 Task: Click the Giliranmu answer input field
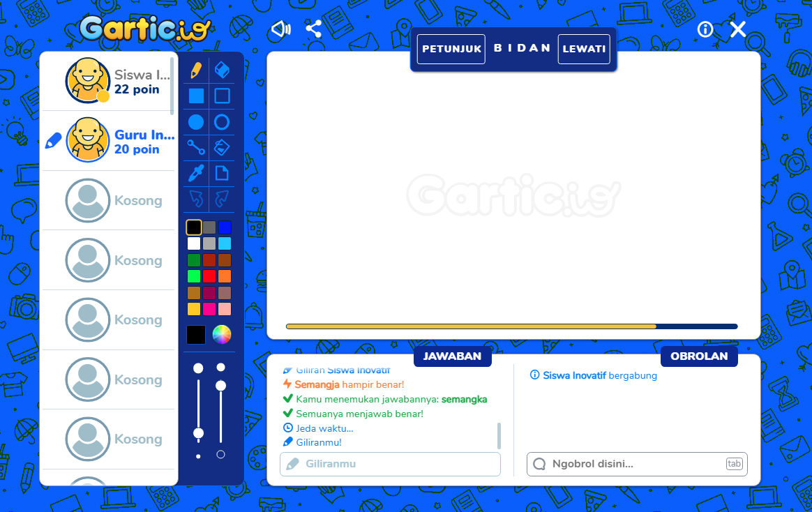[390, 464]
